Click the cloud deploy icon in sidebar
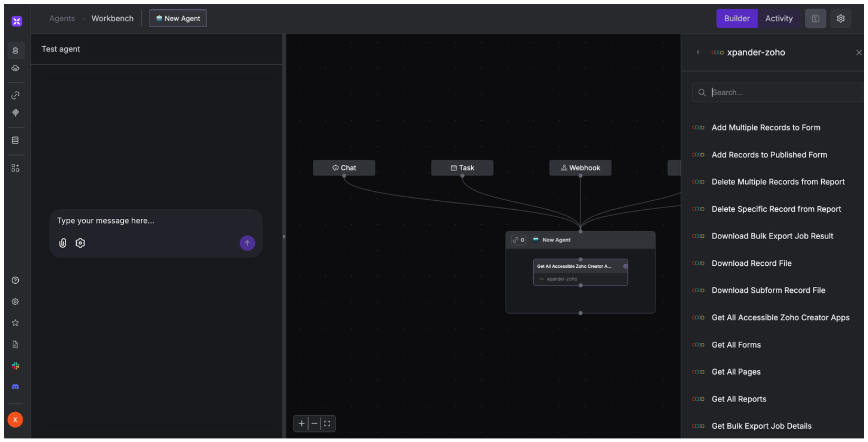The image size is (868, 442). coord(16,68)
